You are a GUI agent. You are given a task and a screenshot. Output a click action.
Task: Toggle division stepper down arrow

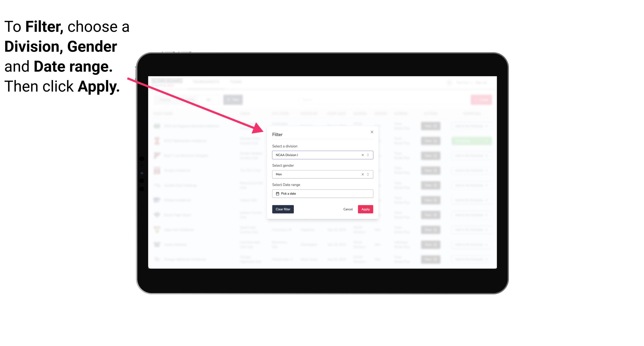368,156
